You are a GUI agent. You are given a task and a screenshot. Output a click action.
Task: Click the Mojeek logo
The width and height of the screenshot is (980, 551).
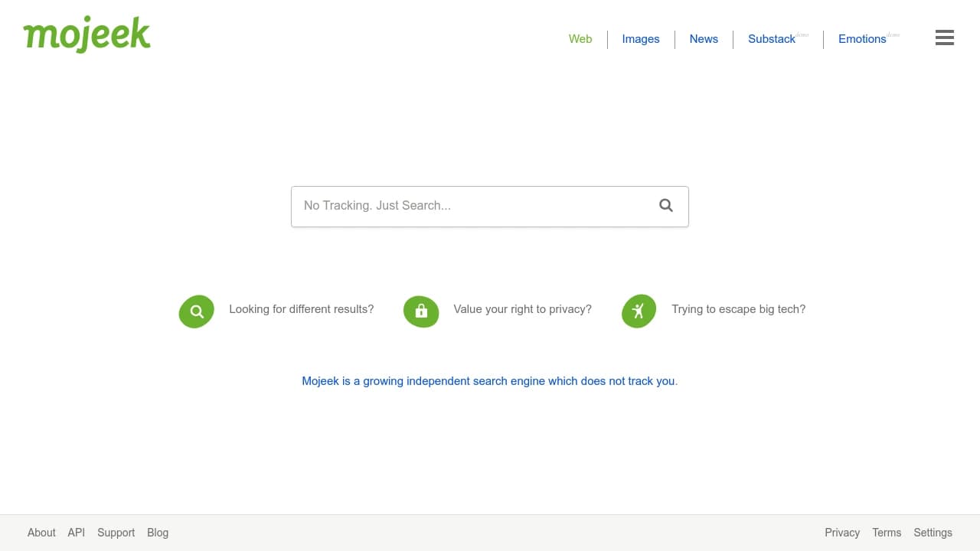coord(87,34)
